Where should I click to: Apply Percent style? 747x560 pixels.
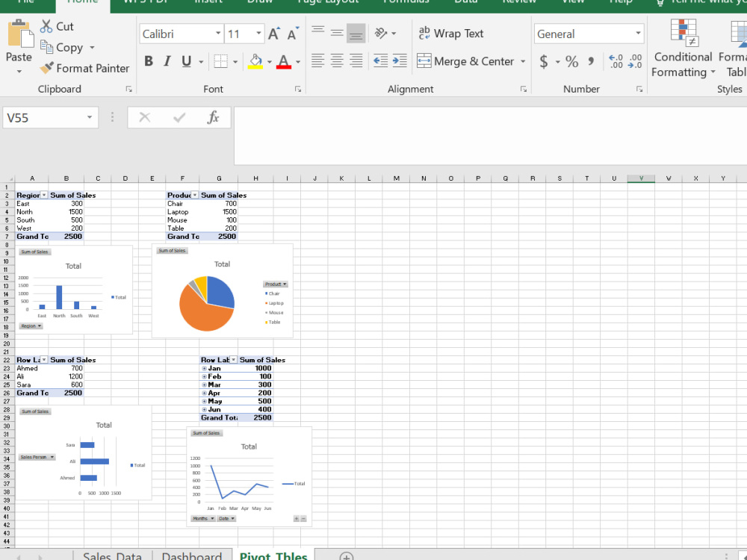pyautogui.click(x=571, y=61)
